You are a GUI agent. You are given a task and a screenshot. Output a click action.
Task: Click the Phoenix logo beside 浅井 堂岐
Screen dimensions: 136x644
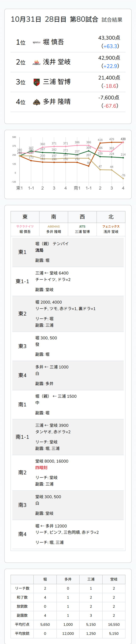tap(37, 62)
